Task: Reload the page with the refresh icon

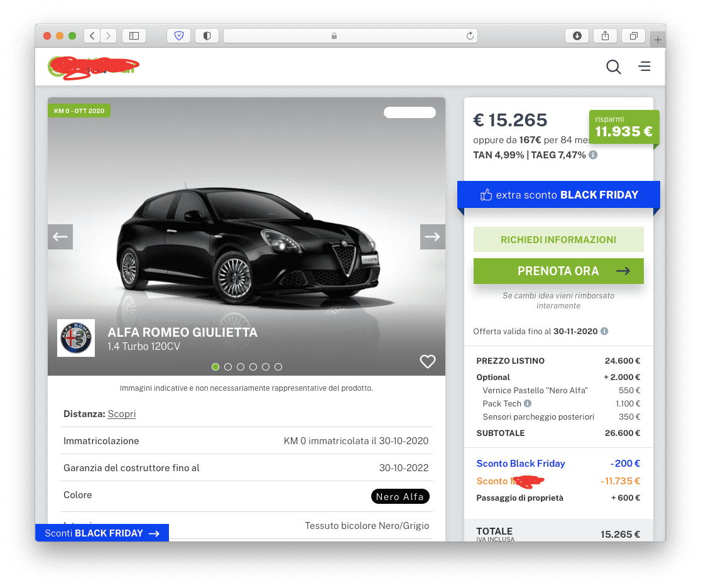Action: click(x=470, y=36)
